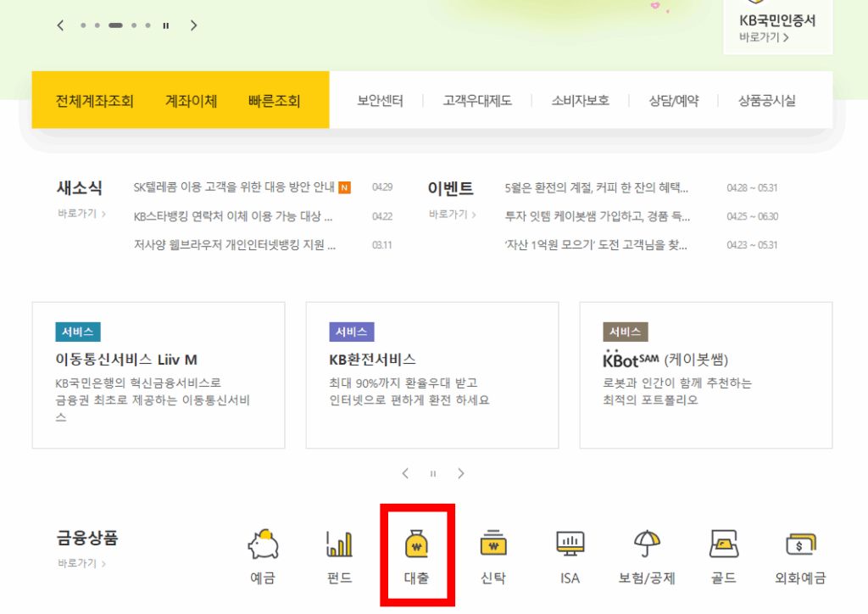Select the first banner indicator dot
The width and height of the screenshot is (868, 614).
83,25
